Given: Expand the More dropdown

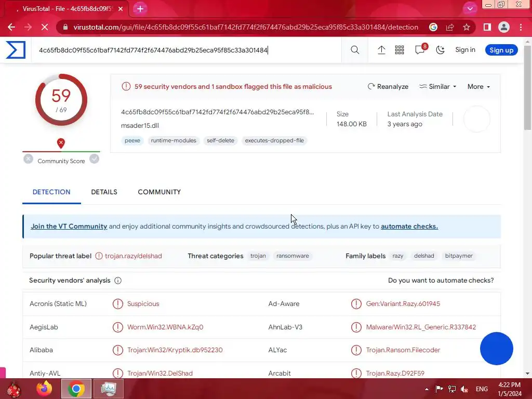Looking at the screenshot, I should pyautogui.click(x=478, y=87).
